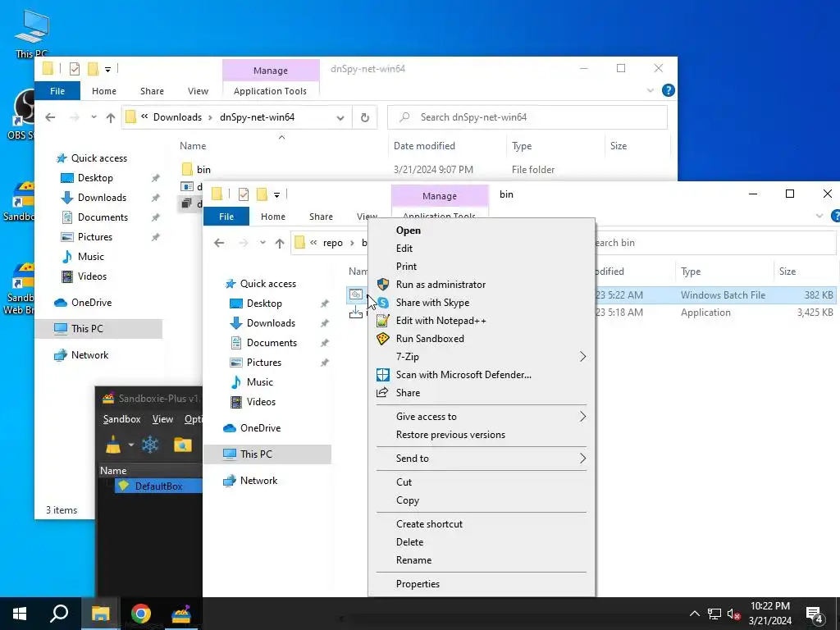Viewport: 840px width, 630px height.
Task: Open View tab in dnSpy-net-win64 window
Action: point(198,91)
